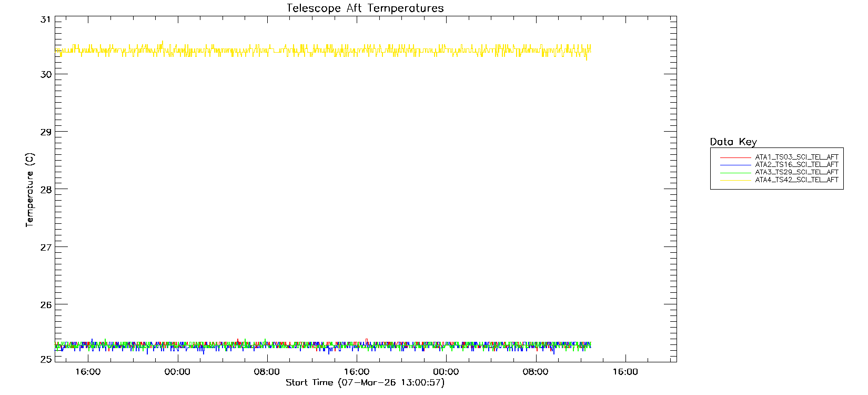
Task: Click the y-axis tick label 27
Action: (46, 247)
